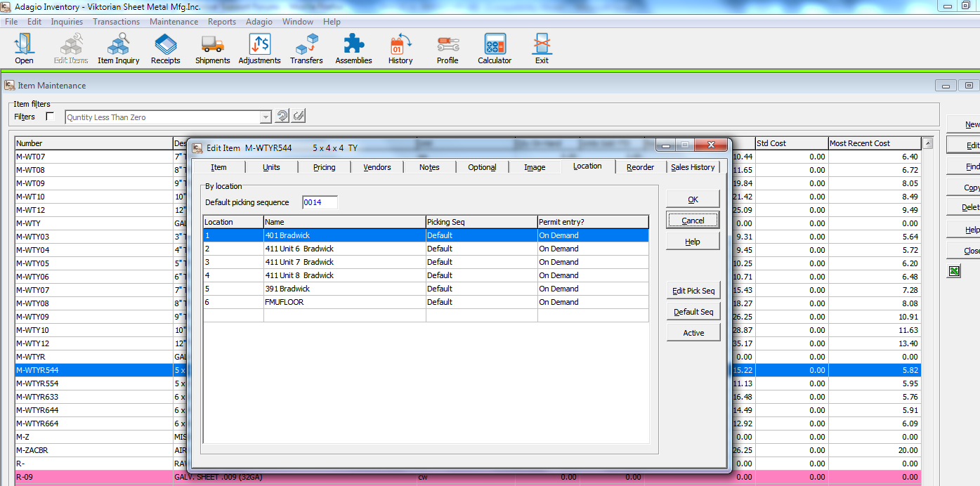980x486 pixels.
Task: Click the Default Seq button
Action: click(x=693, y=312)
